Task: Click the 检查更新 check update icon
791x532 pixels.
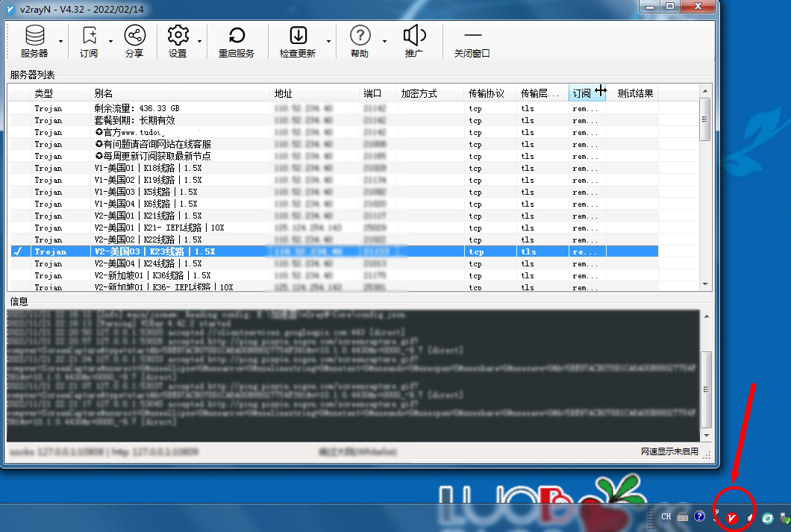Action: pos(298,41)
